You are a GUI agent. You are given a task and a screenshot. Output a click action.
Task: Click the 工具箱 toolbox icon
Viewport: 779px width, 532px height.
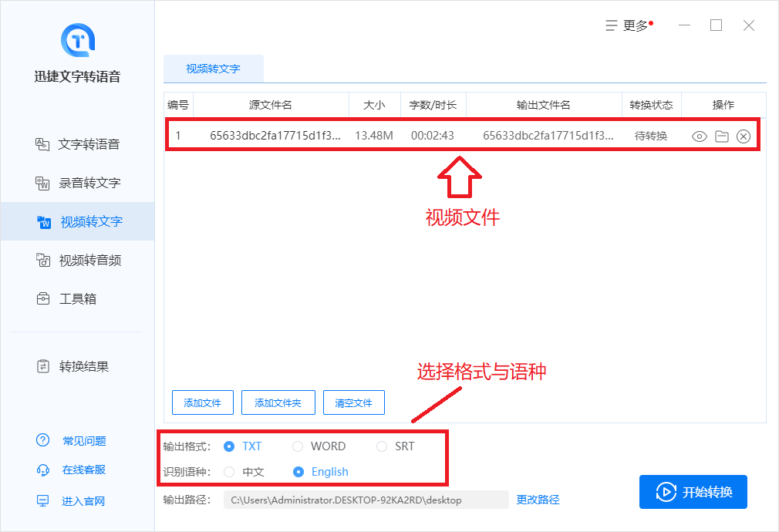coord(43,299)
